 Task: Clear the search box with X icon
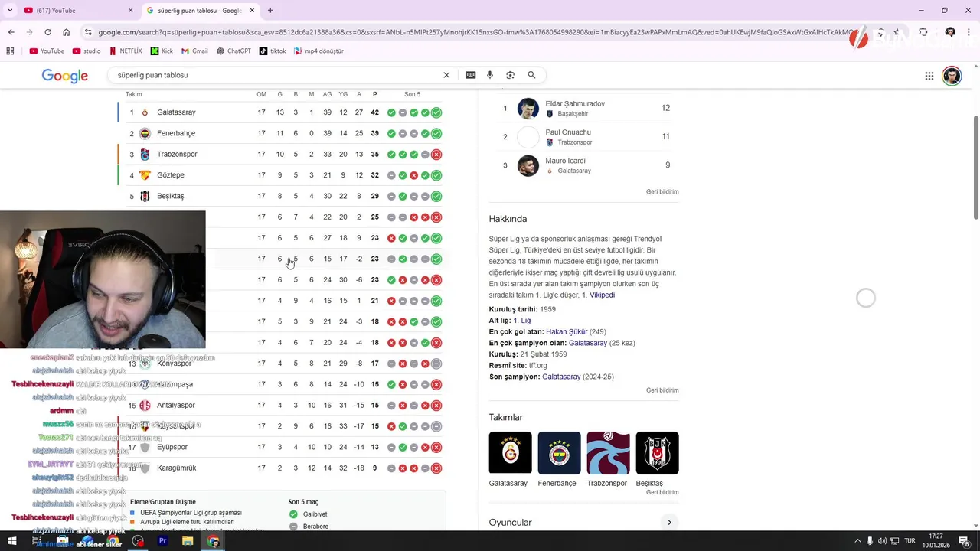(x=446, y=75)
